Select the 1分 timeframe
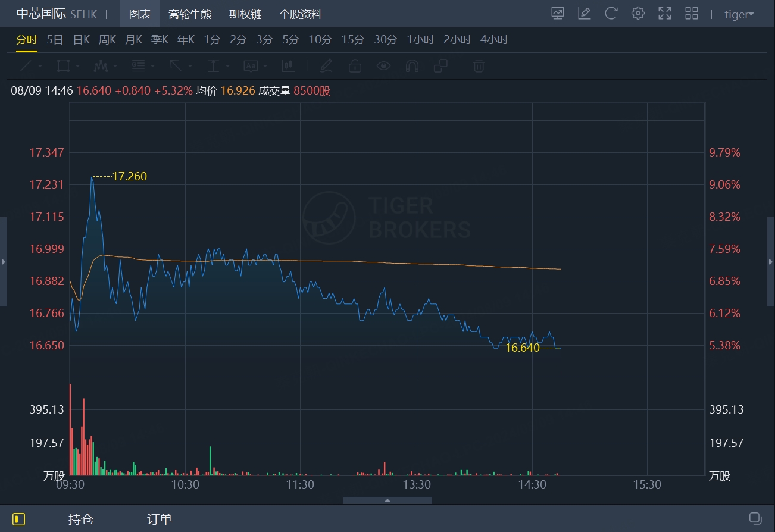This screenshot has width=775, height=532. click(212, 40)
